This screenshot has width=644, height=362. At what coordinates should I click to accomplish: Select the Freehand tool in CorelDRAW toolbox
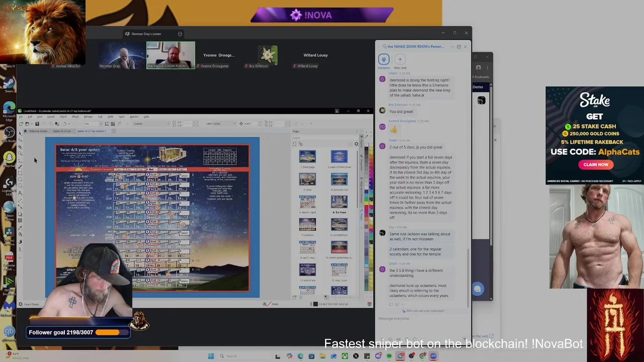pyautogui.click(x=20, y=161)
